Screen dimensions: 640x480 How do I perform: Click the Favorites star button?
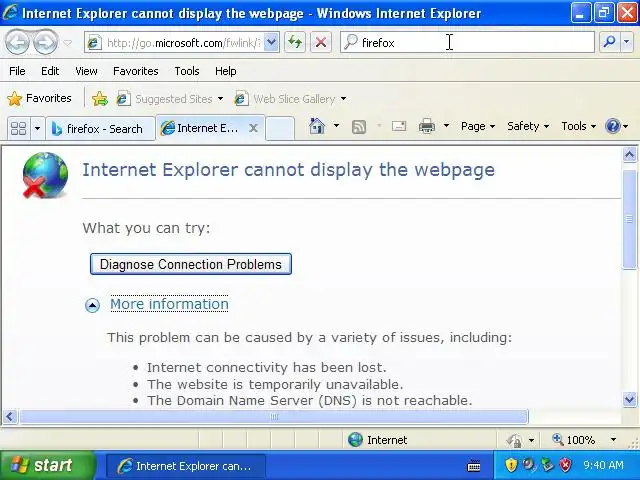(x=40, y=98)
